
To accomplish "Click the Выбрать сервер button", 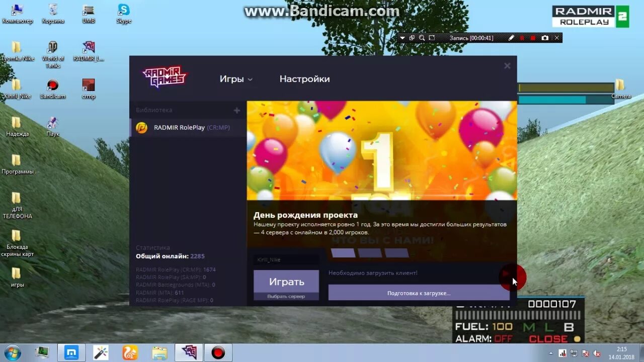I will pos(286,296).
